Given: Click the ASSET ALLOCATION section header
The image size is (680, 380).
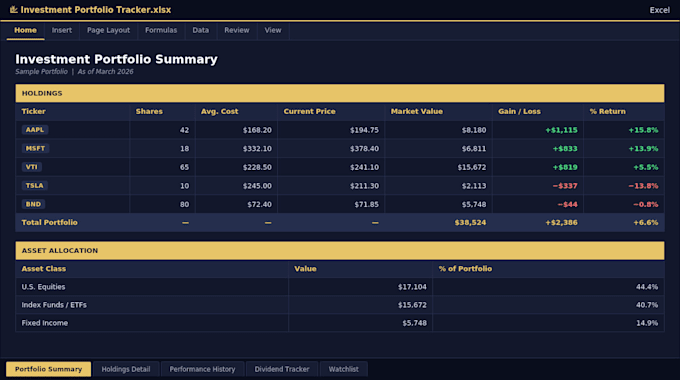Looking at the screenshot, I should (x=340, y=251).
